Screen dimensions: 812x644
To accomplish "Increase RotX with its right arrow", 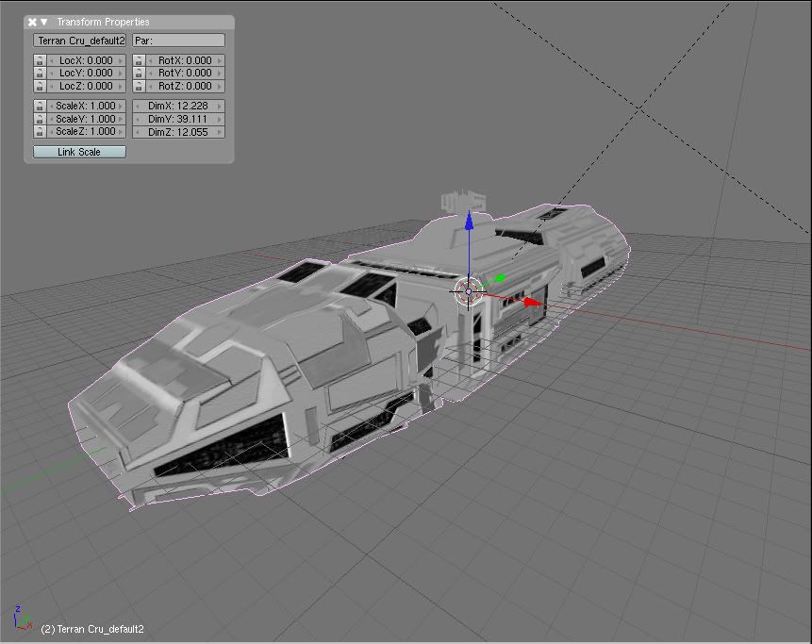I will (220, 60).
